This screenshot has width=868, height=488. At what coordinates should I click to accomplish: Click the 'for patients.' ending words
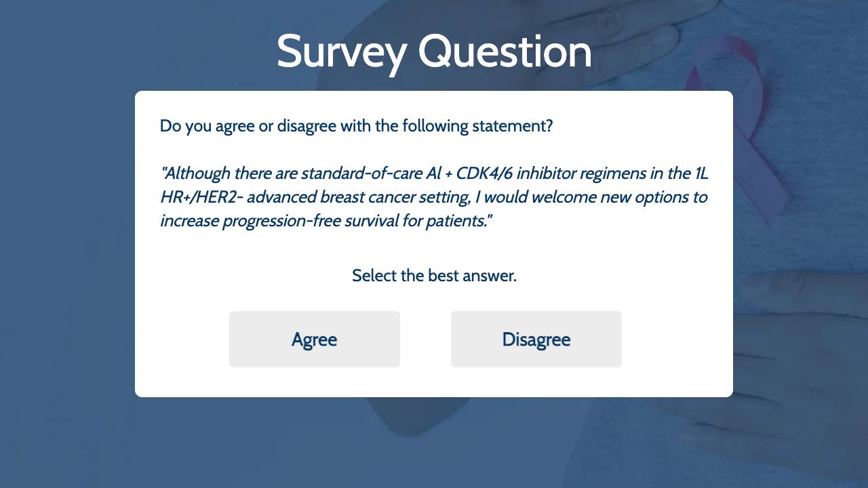coord(447,221)
